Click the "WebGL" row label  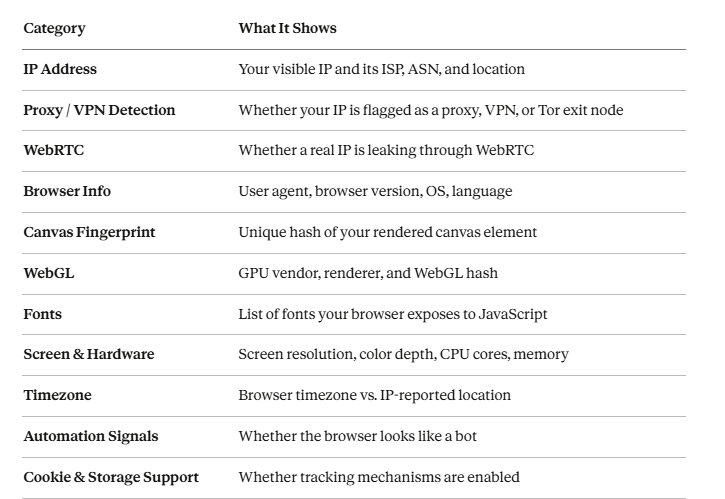(x=49, y=273)
